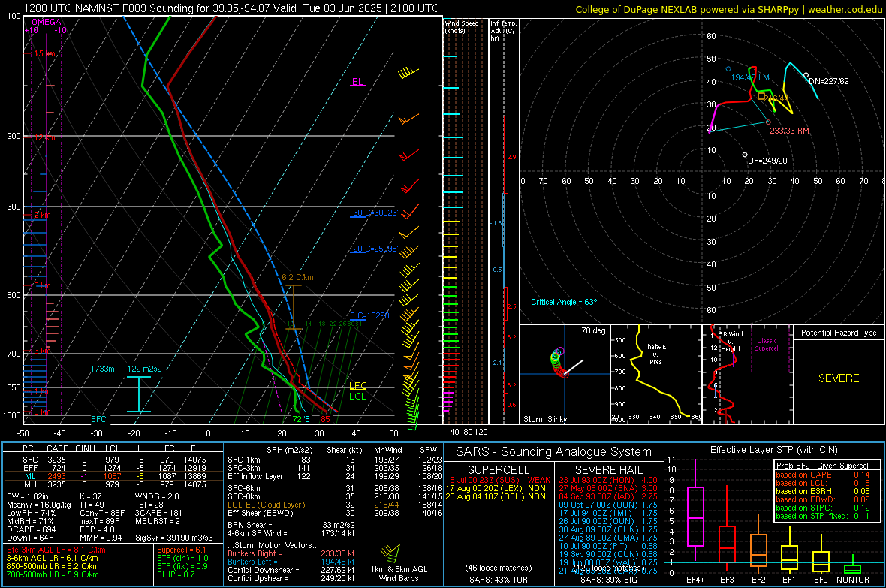Screen dimensions: 886x588
Task: Click the "Eff Inflow Layer" row
Action: (x=335, y=476)
